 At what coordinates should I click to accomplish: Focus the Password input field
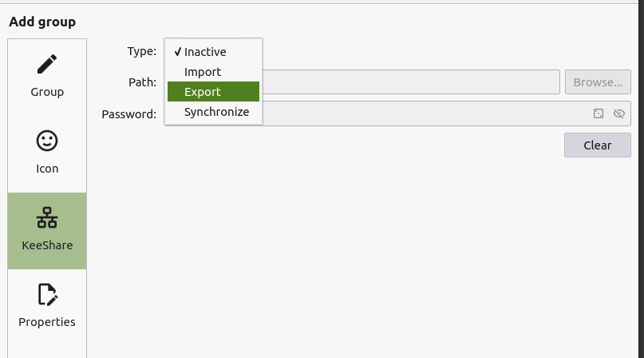(423, 113)
